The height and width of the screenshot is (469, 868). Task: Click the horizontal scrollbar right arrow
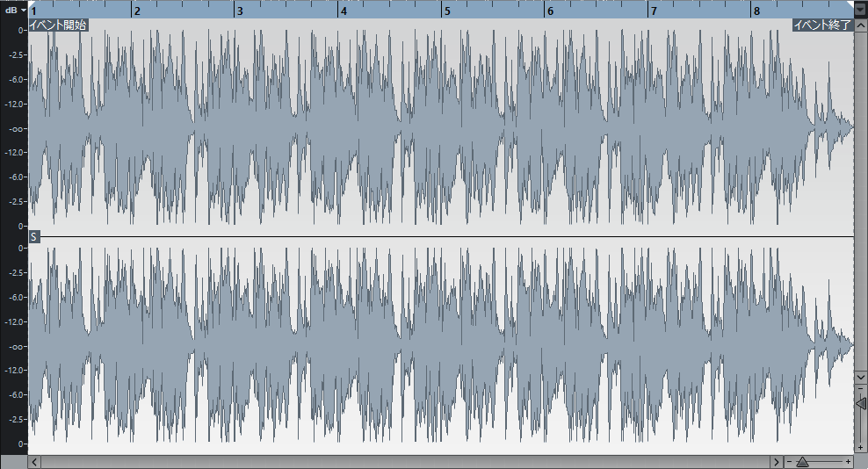pos(776,462)
